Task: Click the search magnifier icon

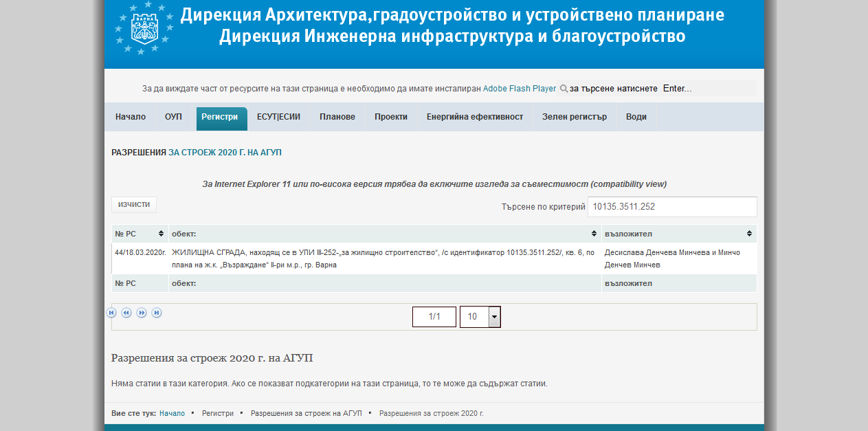Action: pyautogui.click(x=564, y=89)
